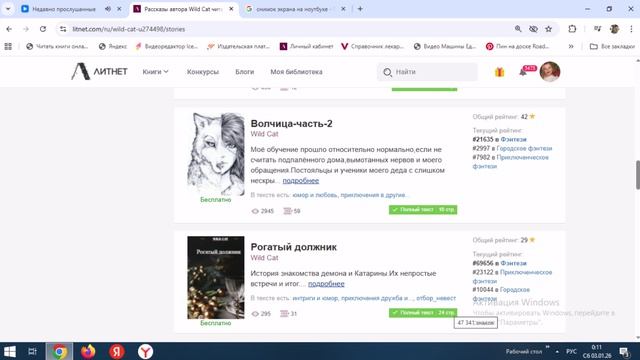Reload the page with the refresh icon
The height and width of the screenshot is (360, 640).
point(43,29)
